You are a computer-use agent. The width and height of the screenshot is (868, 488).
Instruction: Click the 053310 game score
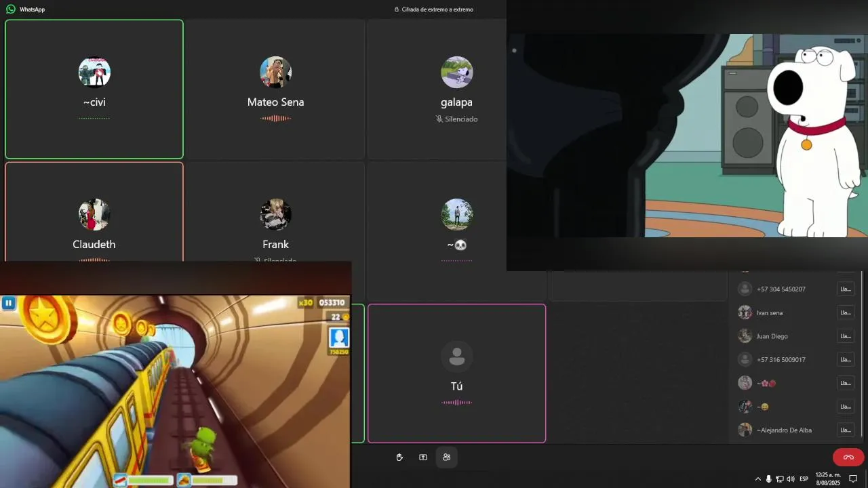tap(332, 302)
